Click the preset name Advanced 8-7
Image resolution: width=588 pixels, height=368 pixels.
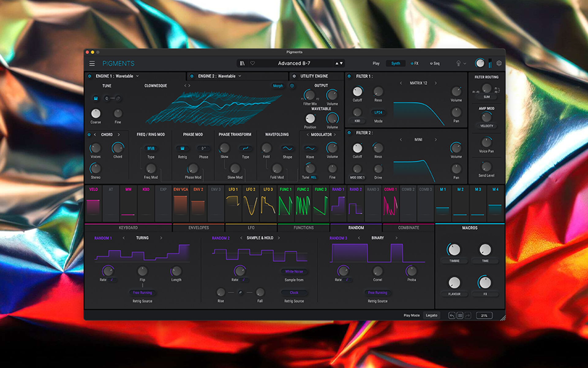coord(294,63)
